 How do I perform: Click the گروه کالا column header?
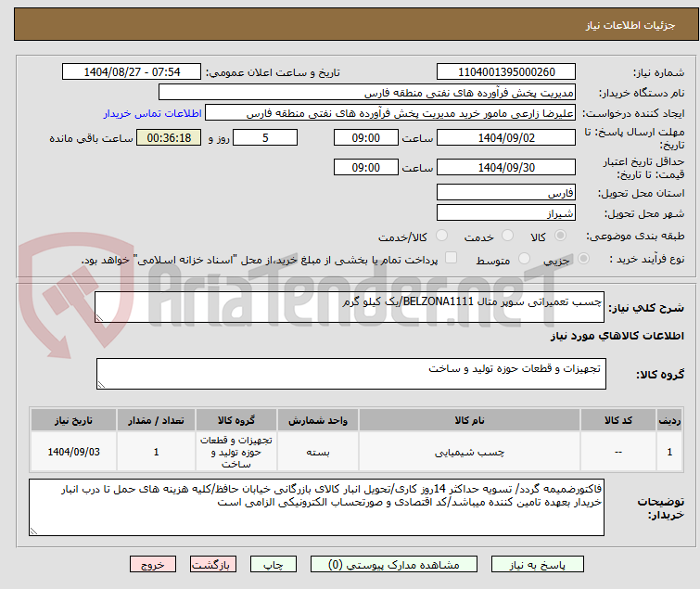pos(236,420)
